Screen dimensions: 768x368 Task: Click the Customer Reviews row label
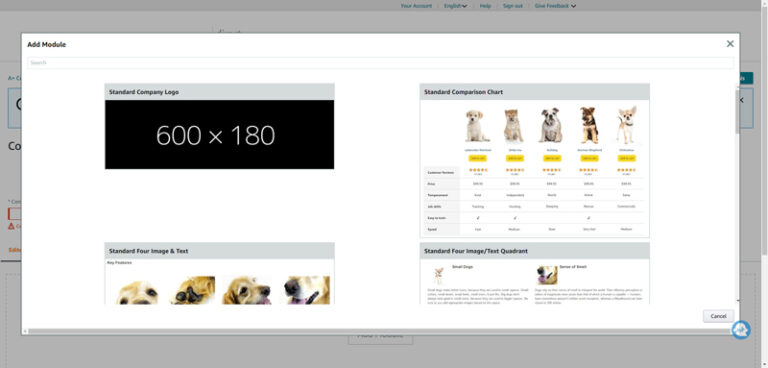click(440, 172)
